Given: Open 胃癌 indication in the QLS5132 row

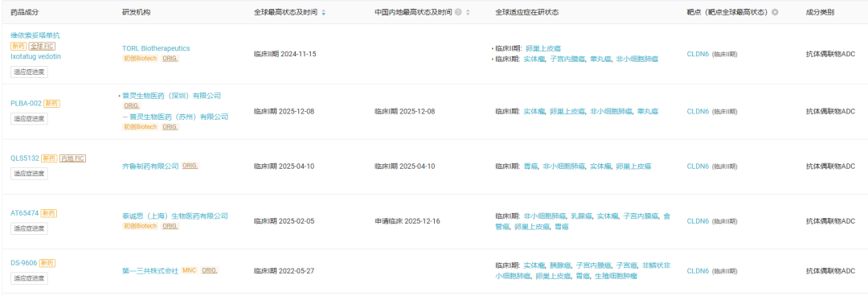Looking at the screenshot, I should coord(530,166).
